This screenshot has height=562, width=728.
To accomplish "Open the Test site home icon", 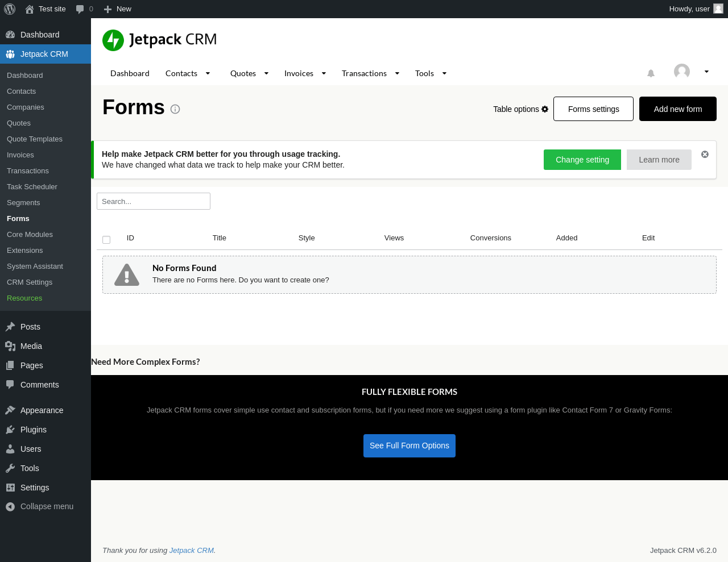I will click(30, 9).
